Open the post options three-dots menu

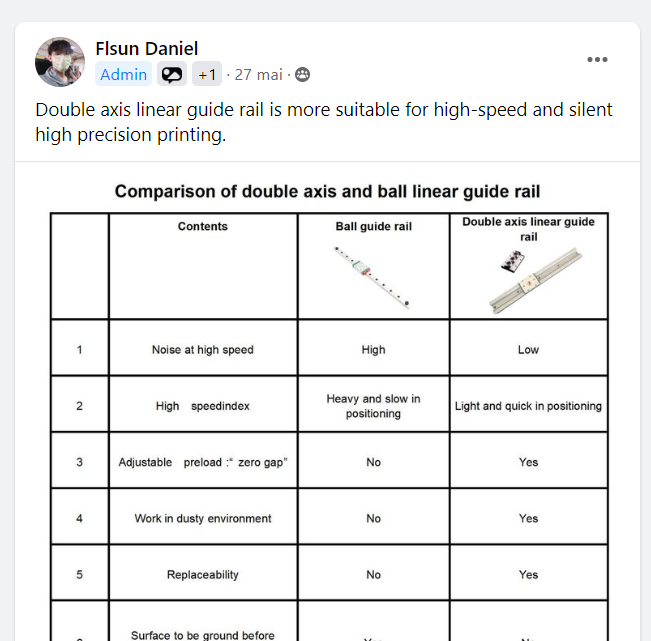[597, 60]
